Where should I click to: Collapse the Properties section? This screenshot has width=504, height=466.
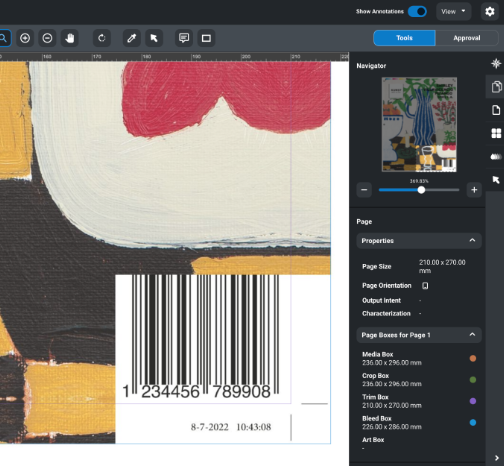(472, 240)
